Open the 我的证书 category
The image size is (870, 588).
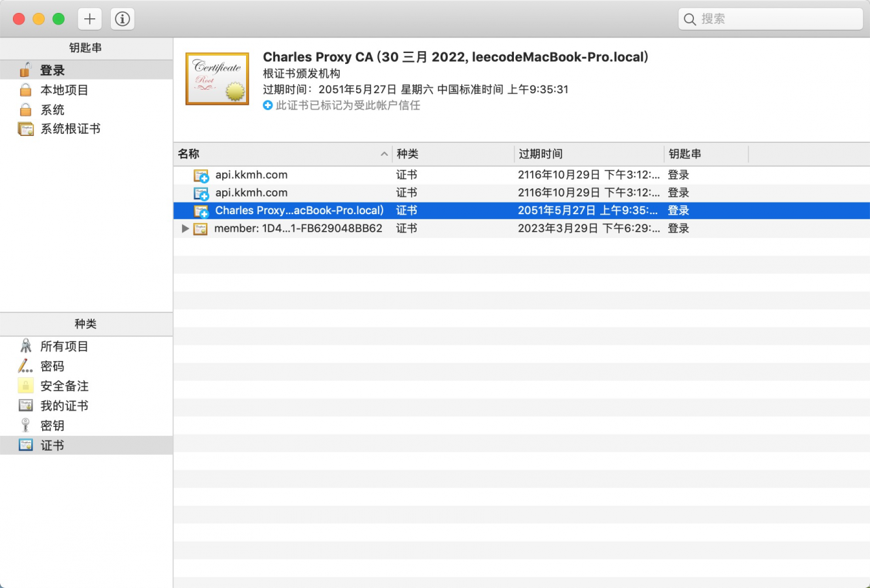pos(86,405)
